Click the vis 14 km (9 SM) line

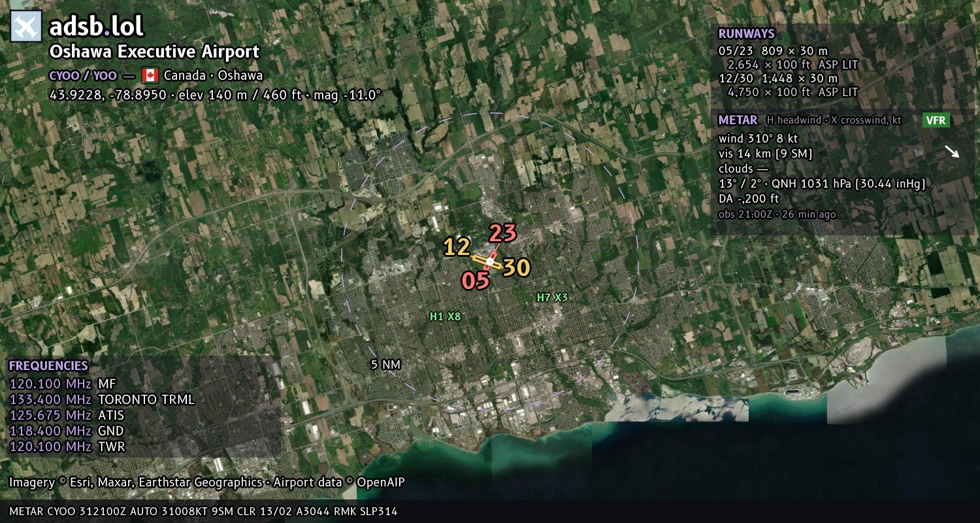click(x=765, y=154)
